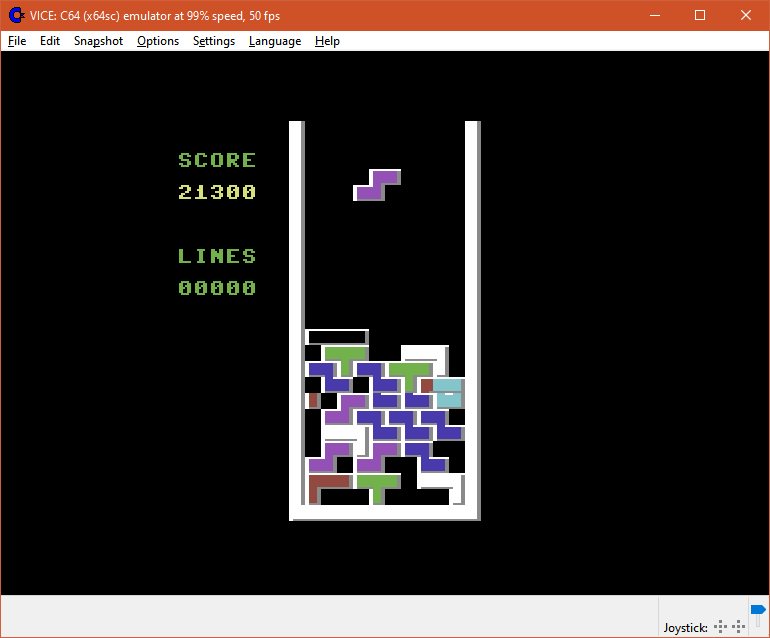Image resolution: width=770 pixels, height=638 pixels.
Task: Click the blue drive flag icon in status bar
Action: click(758, 610)
